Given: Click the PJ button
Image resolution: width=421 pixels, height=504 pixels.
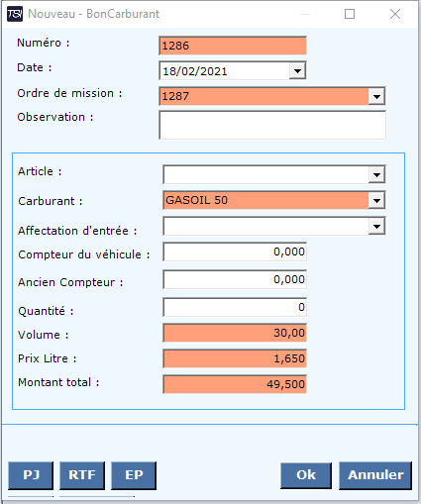Looking at the screenshot, I should (31, 475).
